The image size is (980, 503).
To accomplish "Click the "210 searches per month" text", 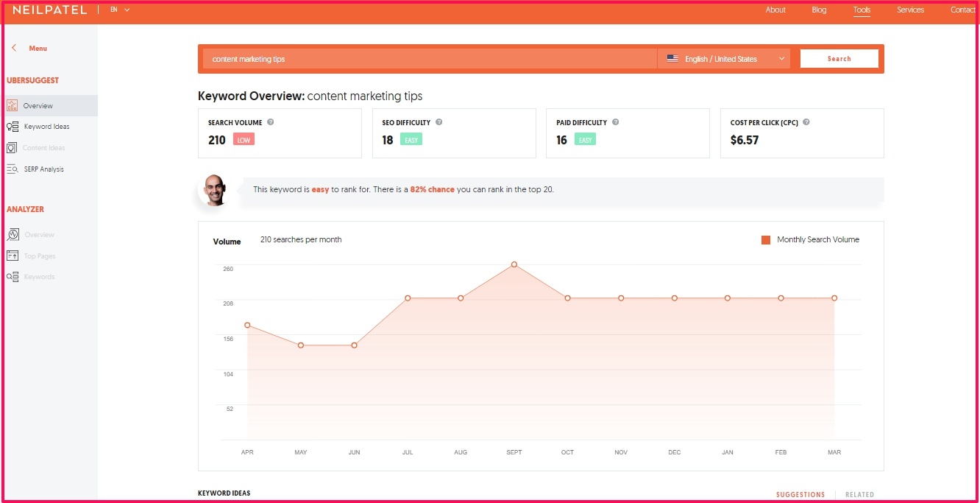I will [x=301, y=239].
